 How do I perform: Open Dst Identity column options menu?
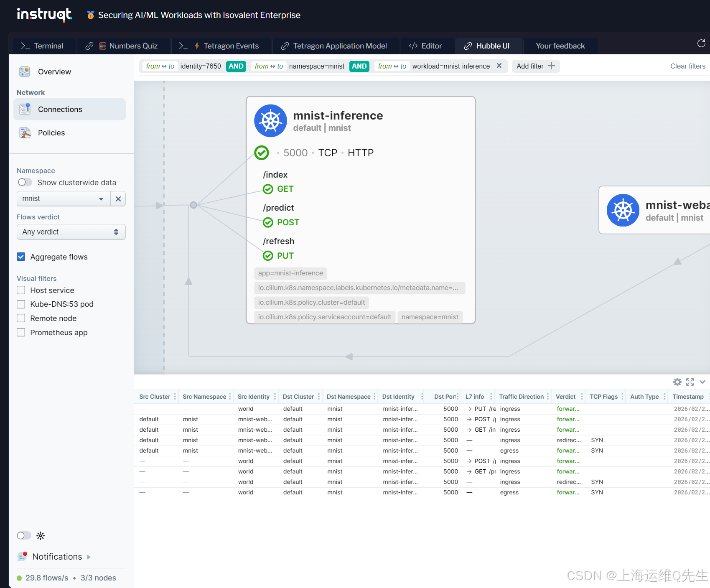tap(422, 397)
